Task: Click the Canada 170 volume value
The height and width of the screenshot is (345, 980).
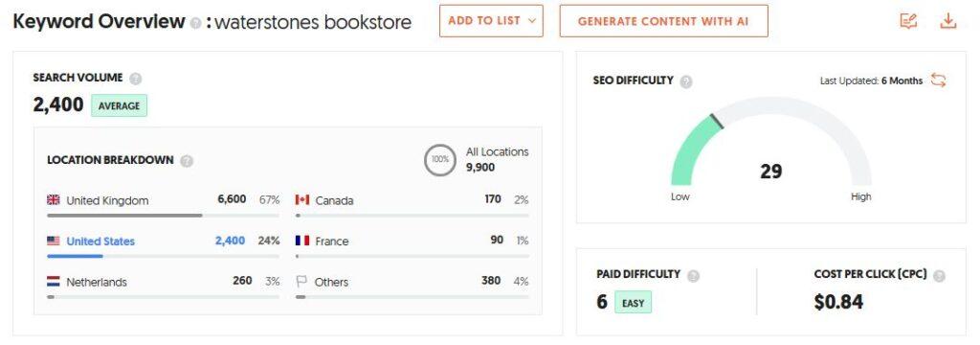Action: [493, 199]
